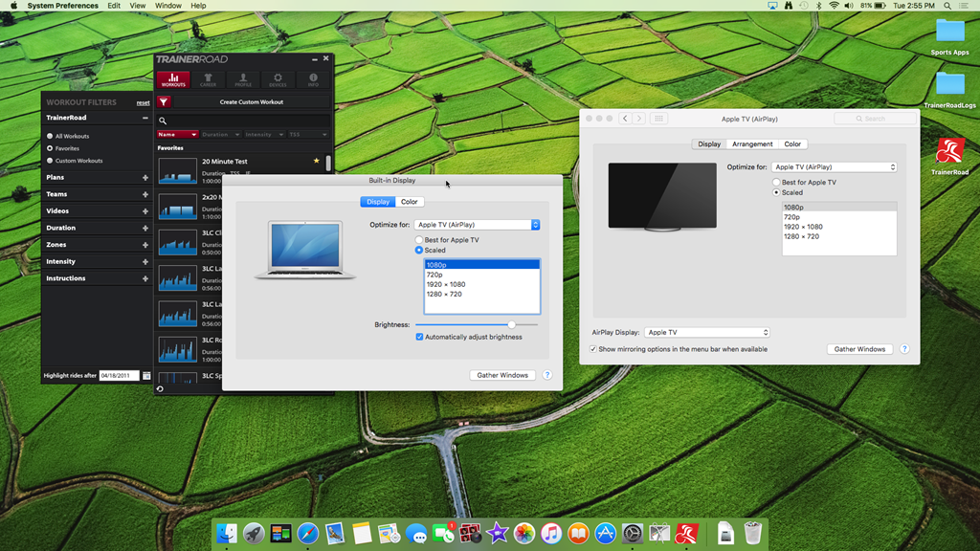The image size is (980, 551).
Task: Switch to Color tab in Apple TV window
Action: tap(792, 144)
